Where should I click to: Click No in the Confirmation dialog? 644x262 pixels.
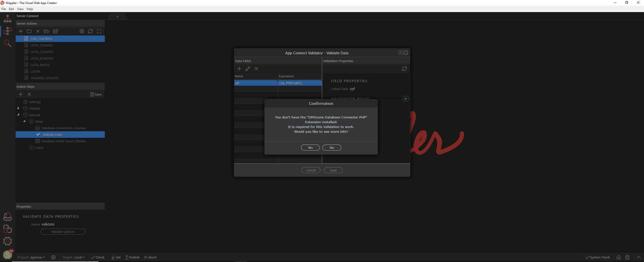tap(331, 148)
